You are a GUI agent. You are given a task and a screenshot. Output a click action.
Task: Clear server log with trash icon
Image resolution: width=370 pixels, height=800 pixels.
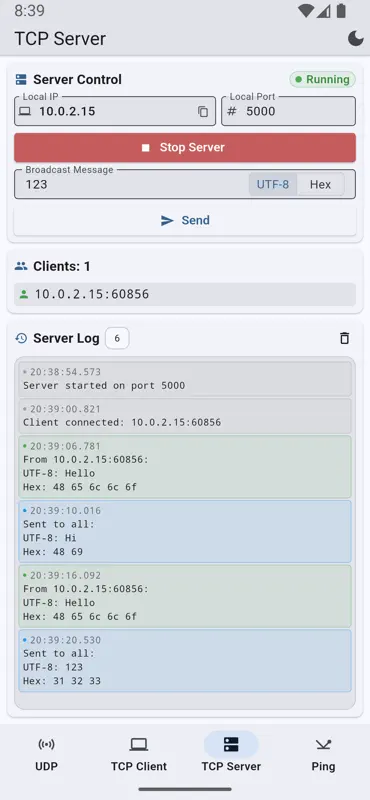(x=345, y=338)
